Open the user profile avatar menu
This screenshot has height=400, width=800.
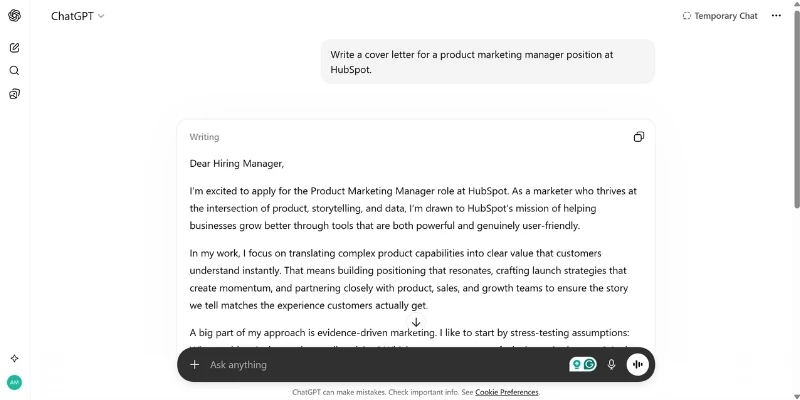coord(14,382)
